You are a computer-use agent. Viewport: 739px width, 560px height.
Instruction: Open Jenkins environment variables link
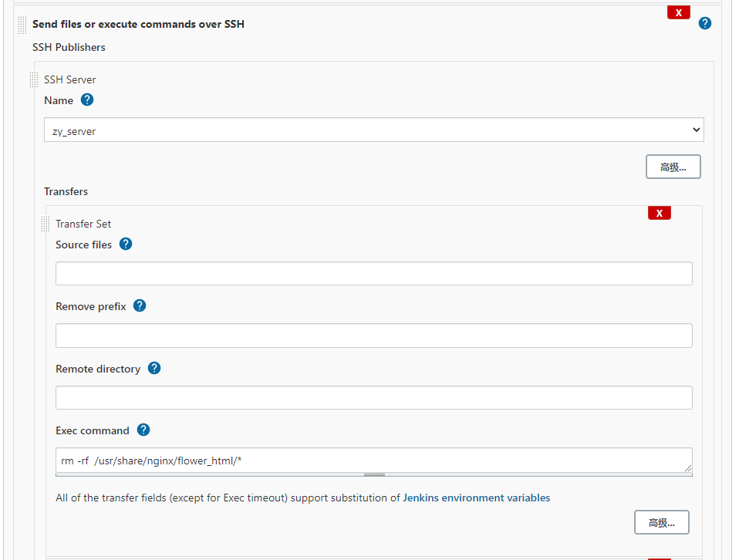[476, 498]
